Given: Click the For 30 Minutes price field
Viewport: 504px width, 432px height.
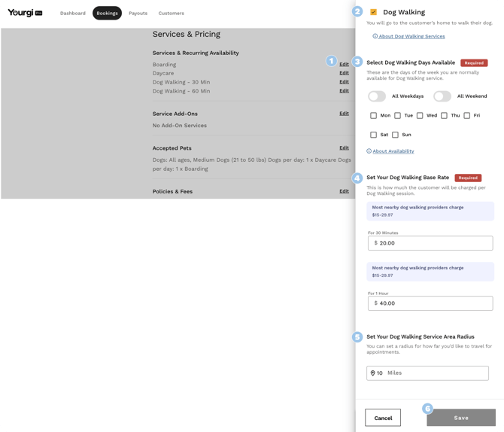Looking at the screenshot, I should 430,243.
